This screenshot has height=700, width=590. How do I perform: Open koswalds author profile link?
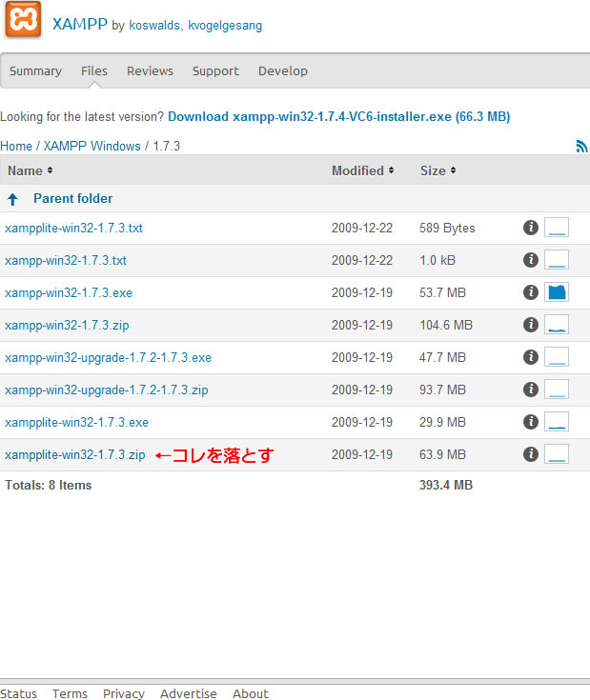pyautogui.click(x=154, y=26)
